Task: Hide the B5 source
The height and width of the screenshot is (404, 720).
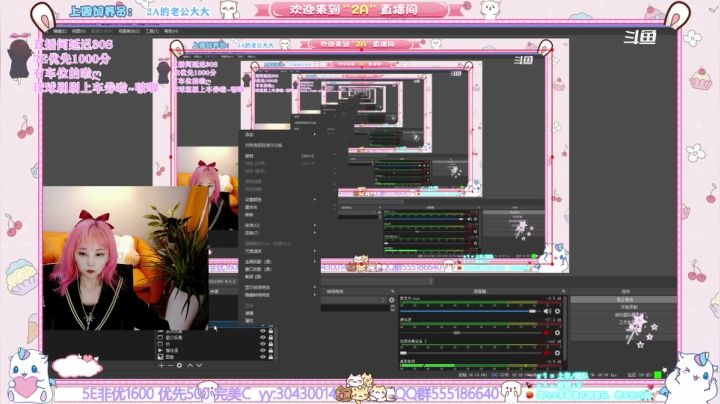Action: (263, 344)
